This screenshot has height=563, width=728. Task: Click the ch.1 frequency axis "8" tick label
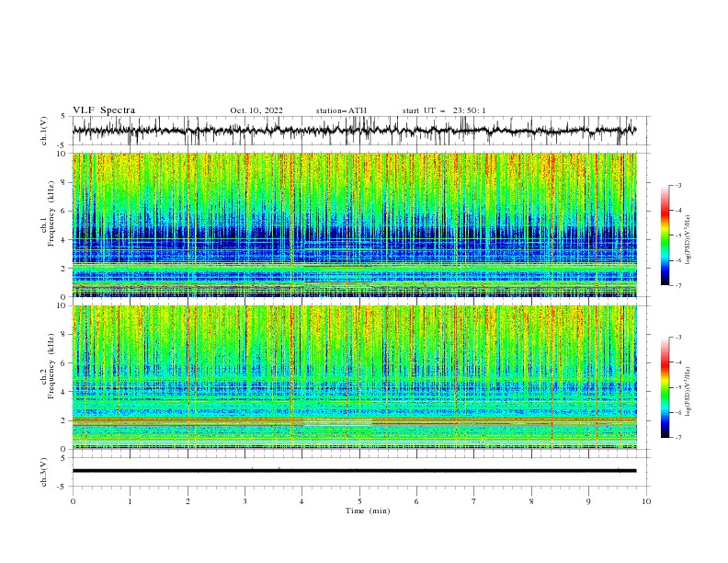pos(64,182)
